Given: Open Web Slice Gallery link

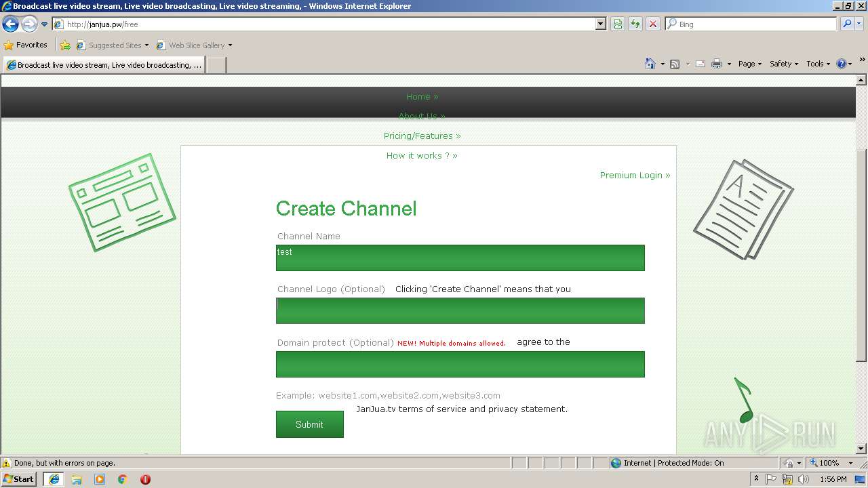Looking at the screenshot, I should tap(191, 45).
